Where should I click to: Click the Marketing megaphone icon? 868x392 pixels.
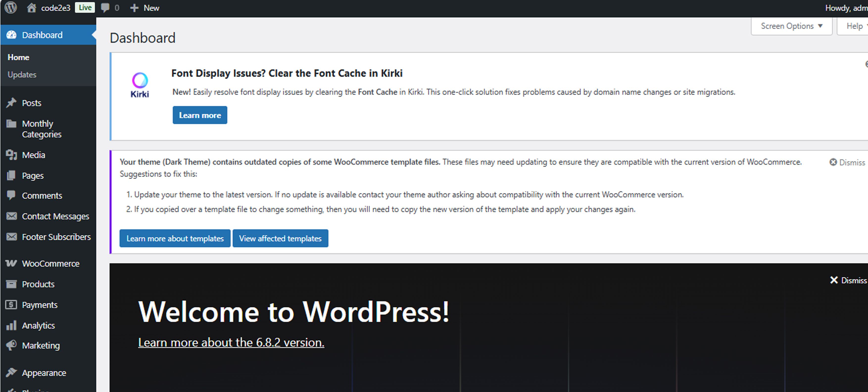point(11,345)
